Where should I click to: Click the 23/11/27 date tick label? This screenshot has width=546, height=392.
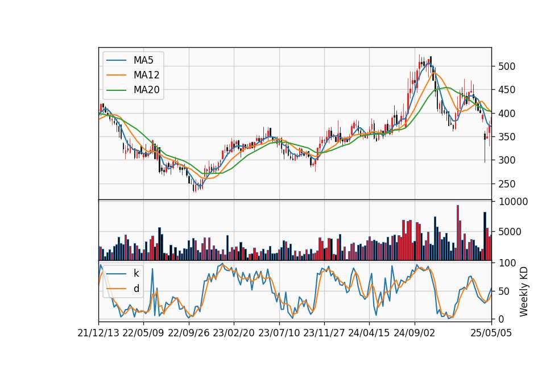[x=324, y=333]
